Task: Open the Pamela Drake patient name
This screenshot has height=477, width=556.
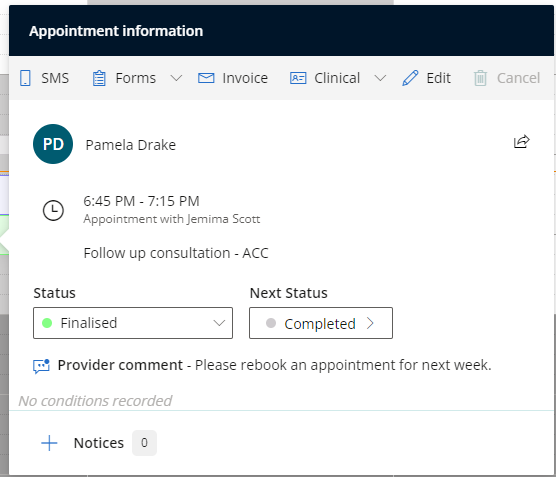Action: 130,145
